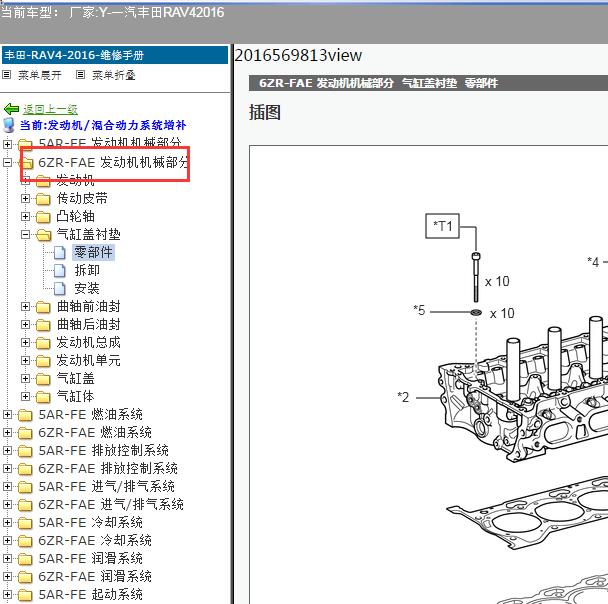The height and width of the screenshot is (604, 608).
Task: Click the 返回上一级 link
Action: tap(50, 109)
